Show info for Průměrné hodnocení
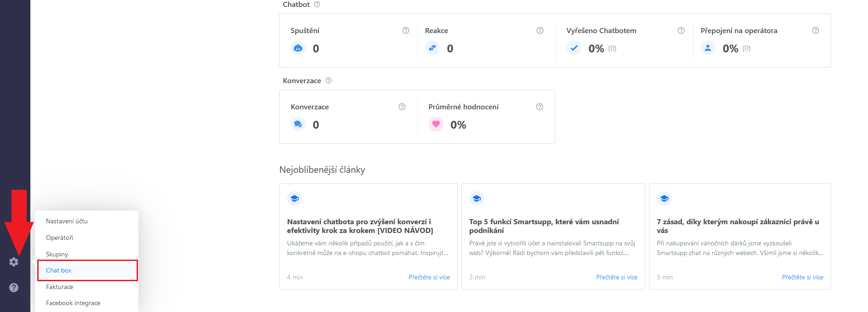This screenshot has height=312, width=868. point(540,107)
